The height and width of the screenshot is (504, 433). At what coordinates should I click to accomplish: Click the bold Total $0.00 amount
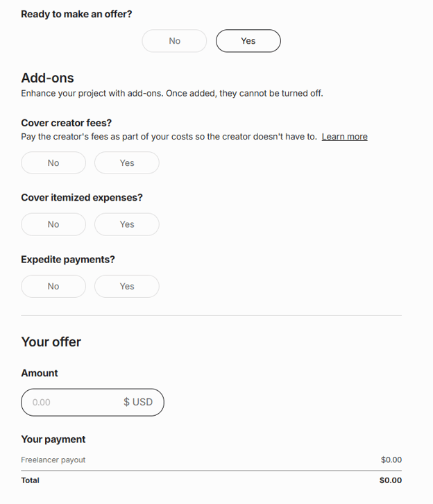[390, 480]
